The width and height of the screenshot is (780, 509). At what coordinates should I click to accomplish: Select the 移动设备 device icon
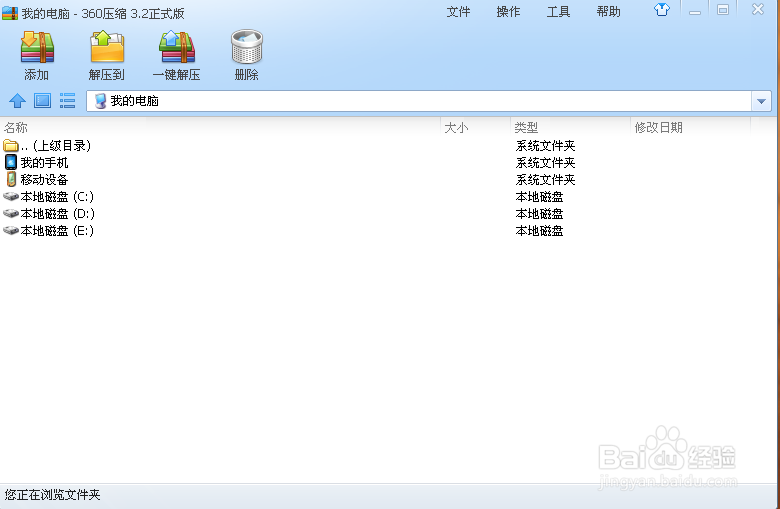pyautogui.click(x=11, y=179)
